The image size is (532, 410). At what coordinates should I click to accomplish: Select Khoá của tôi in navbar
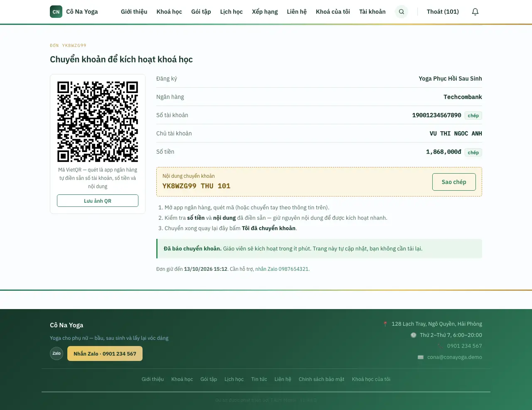[333, 12]
